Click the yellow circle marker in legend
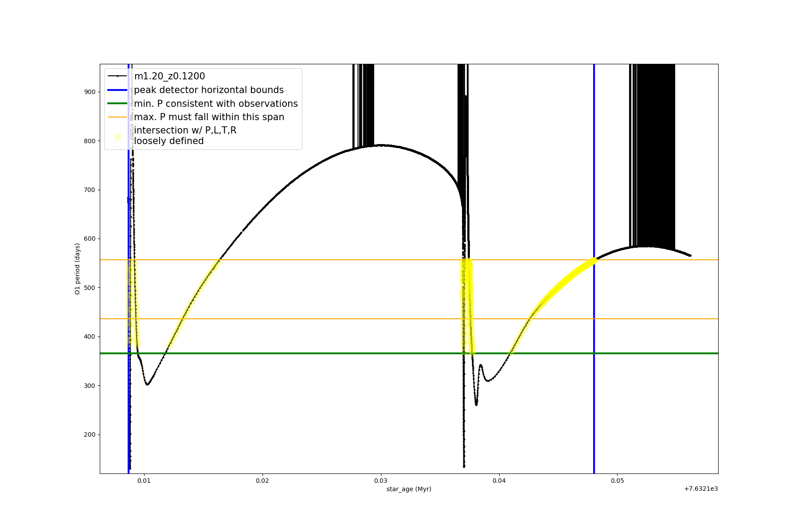 pos(117,137)
